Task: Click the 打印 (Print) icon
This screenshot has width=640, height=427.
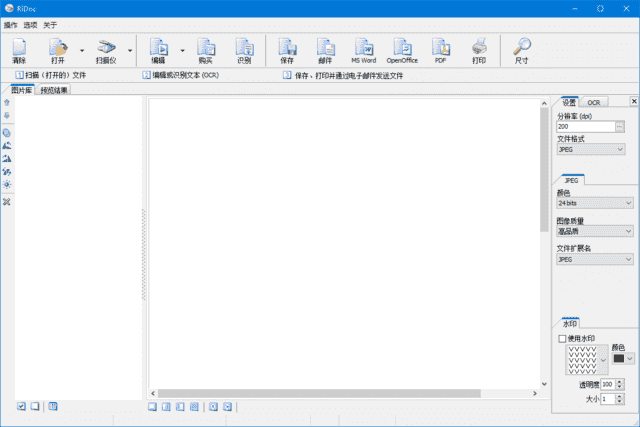Action: 479,51
